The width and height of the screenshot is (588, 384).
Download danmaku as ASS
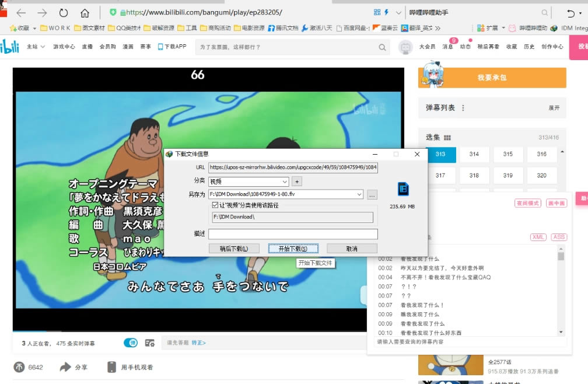point(559,237)
